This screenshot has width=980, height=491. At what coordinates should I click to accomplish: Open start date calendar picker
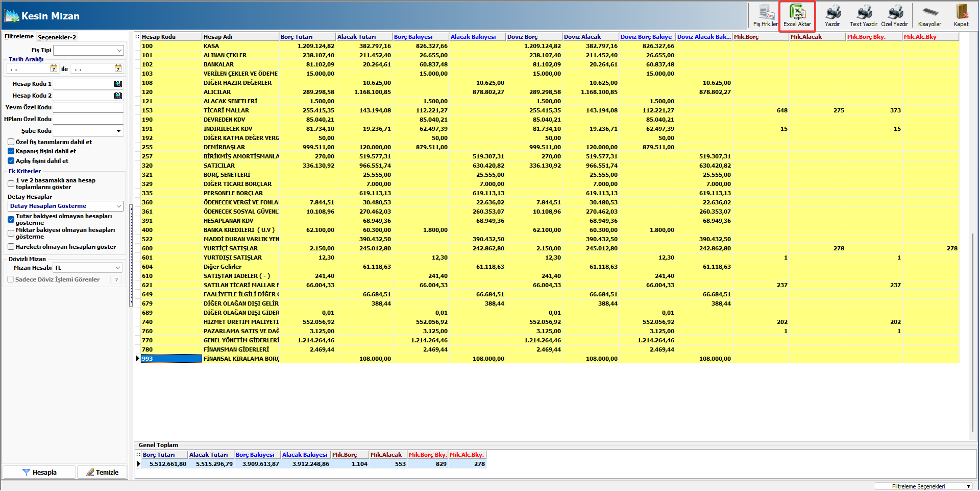pyautogui.click(x=54, y=68)
